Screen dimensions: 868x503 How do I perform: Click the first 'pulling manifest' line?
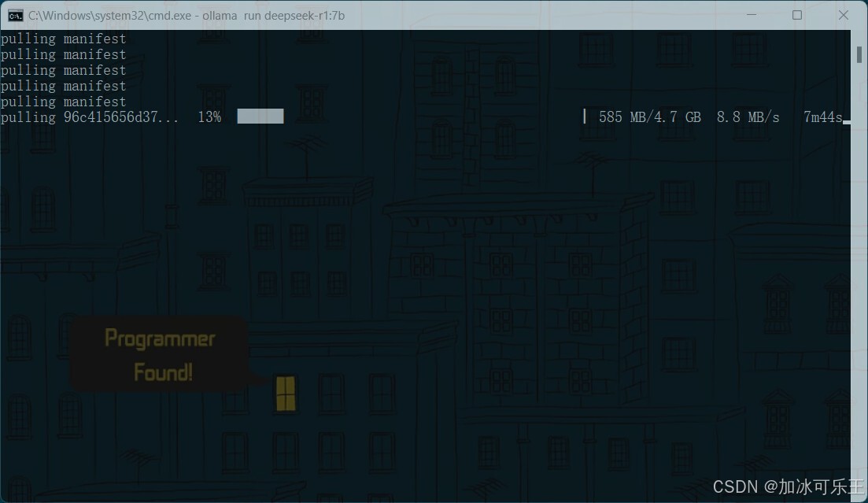pyautogui.click(x=63, y=39)
